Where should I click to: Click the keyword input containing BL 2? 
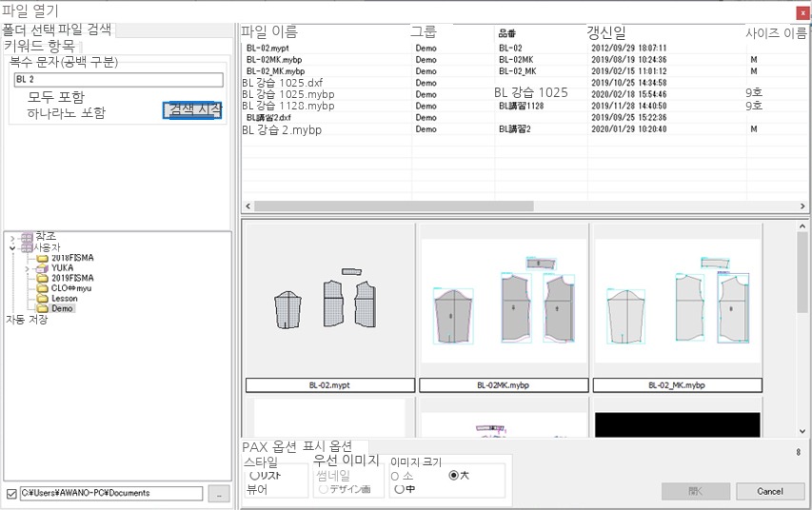tap(119, 79)
